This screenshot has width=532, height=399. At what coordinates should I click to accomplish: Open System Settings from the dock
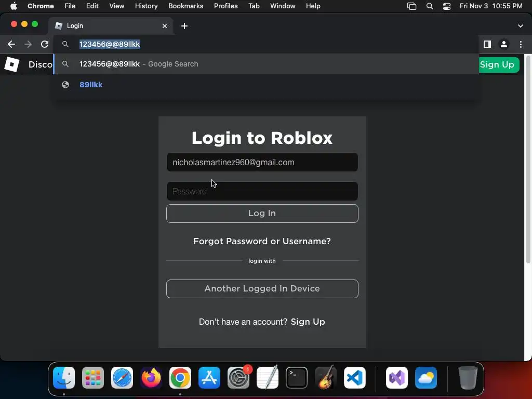click(x=238, y=378)
